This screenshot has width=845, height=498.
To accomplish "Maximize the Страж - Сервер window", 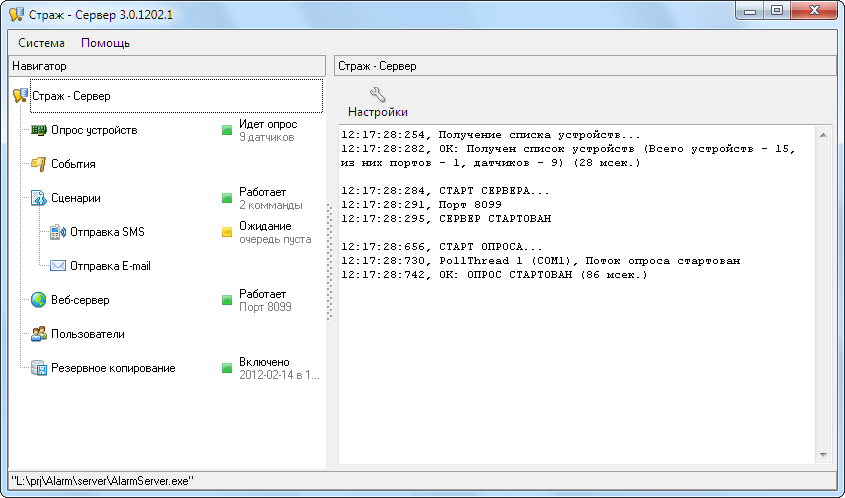I will coord(777,10).
